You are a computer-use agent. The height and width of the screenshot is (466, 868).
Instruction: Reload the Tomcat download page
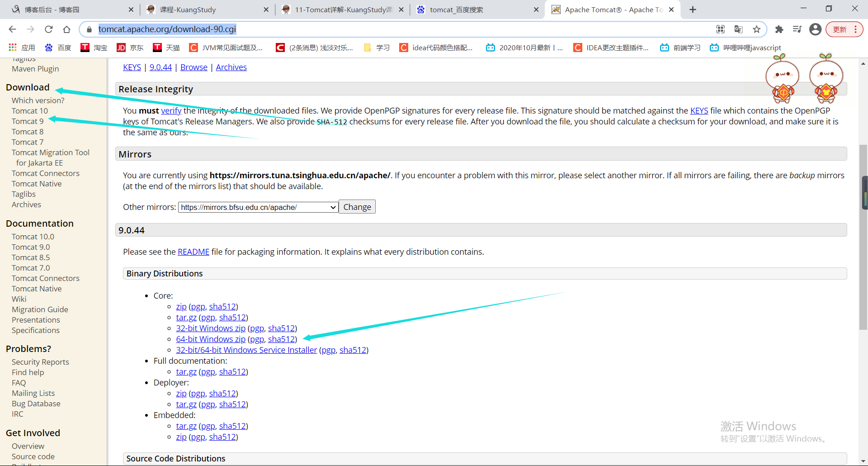point(48,29)
